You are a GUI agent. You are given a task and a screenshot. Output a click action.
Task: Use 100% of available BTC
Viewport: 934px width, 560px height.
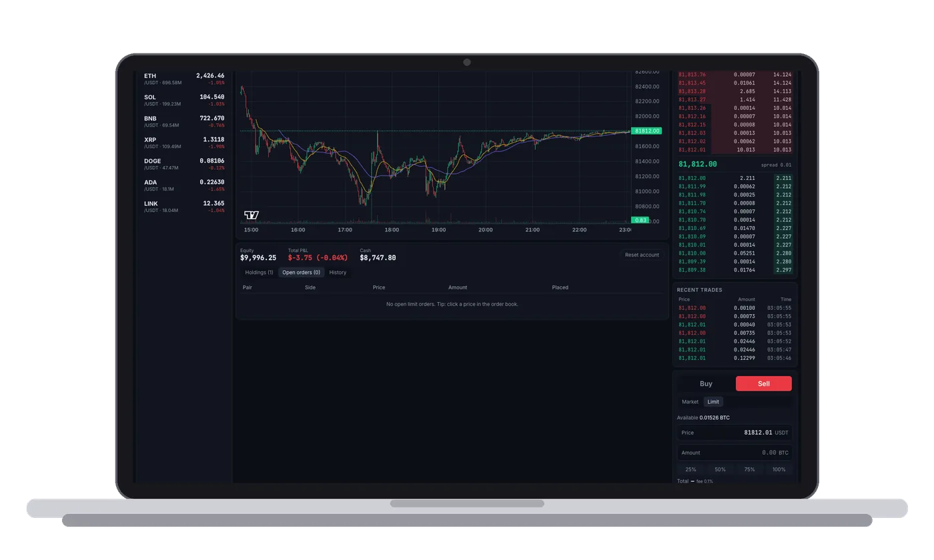pos(779,469)
